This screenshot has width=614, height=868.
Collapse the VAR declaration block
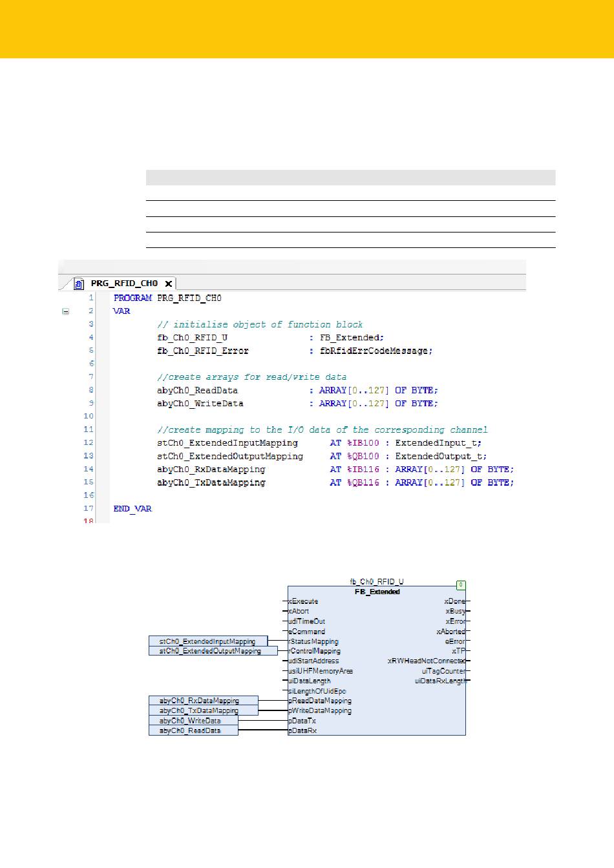[66, 311]
